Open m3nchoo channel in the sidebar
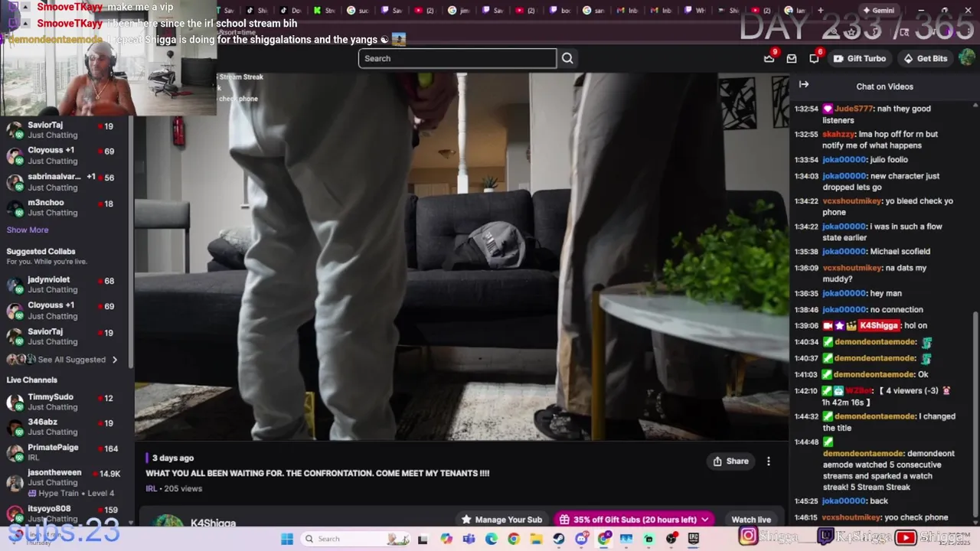980x551 pixels. [x=65, y=207]
